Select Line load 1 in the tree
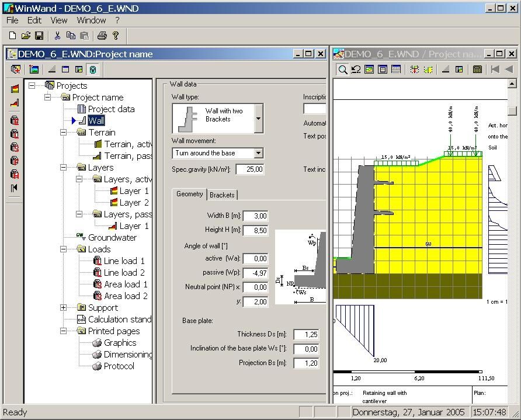Viewport: 521px width, 420px height. 124,261
